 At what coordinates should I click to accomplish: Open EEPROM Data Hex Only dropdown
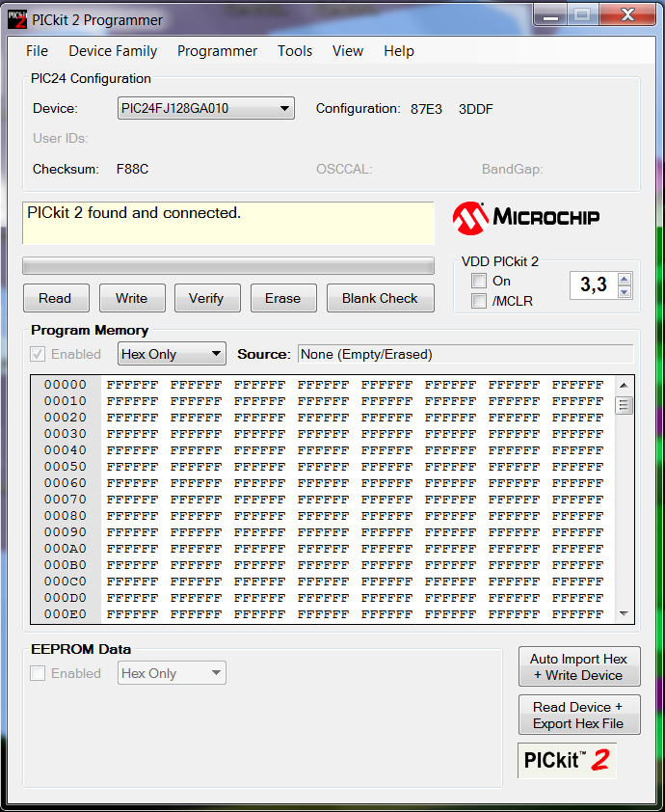(x=172, y=673)
